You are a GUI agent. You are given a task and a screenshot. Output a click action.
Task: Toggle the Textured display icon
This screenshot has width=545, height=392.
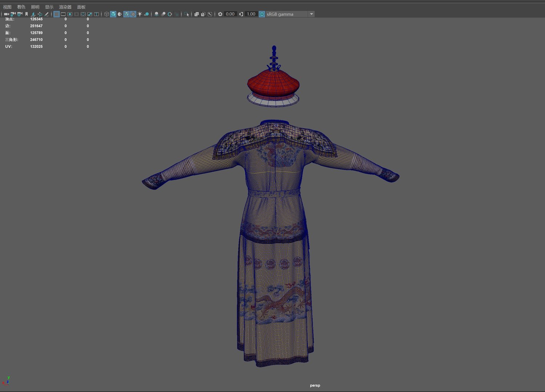(x=133, y=14)
